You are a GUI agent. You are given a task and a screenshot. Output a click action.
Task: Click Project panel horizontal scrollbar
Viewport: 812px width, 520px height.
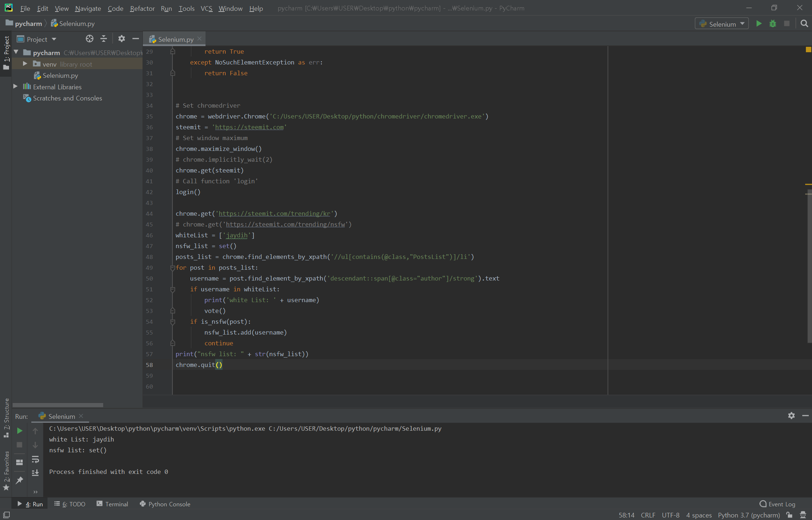pyautogui.click(x=58, y=405)
